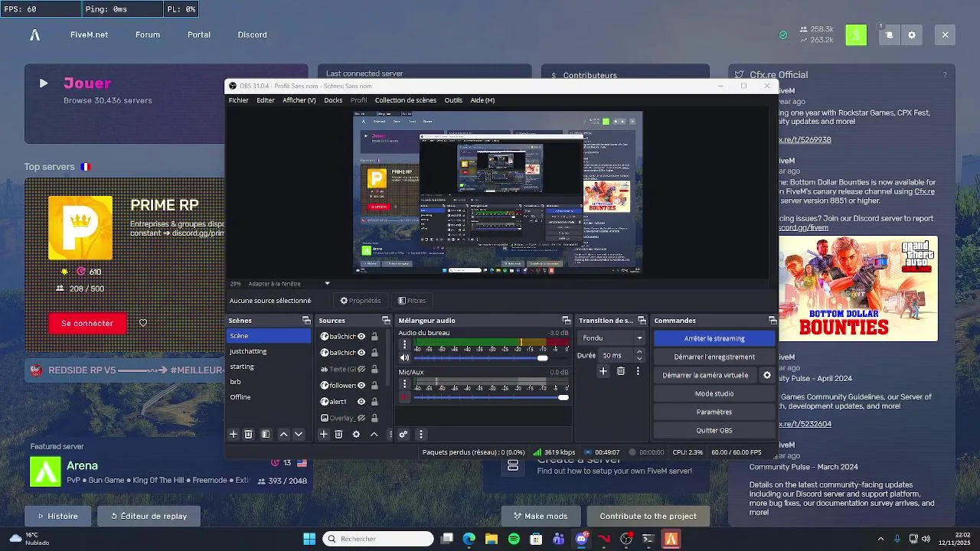Image resolution: width=980 pixels, height=551 pixels.
Task: Hide the alert1 source
Action: tap(361, 401)
